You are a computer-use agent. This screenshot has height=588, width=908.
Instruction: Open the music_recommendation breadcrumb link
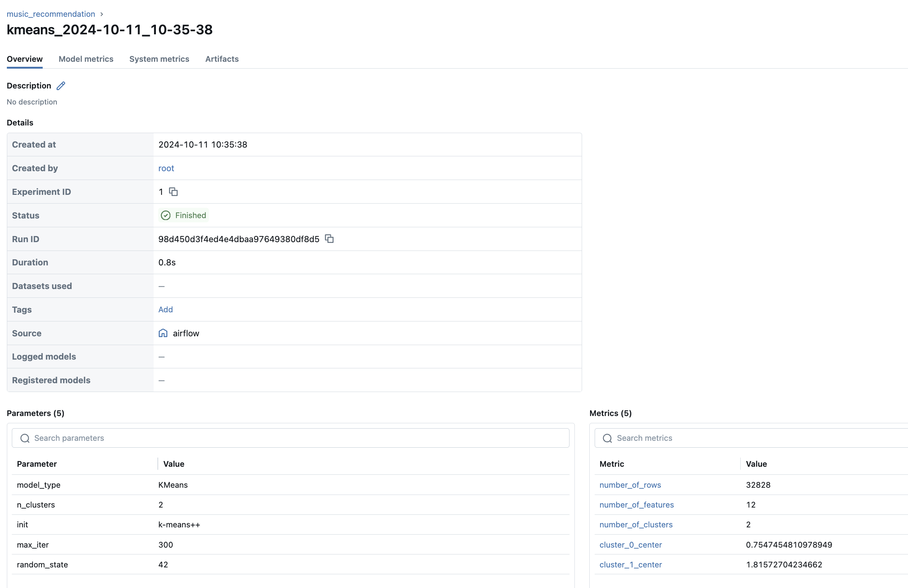(x=51, y=14)
